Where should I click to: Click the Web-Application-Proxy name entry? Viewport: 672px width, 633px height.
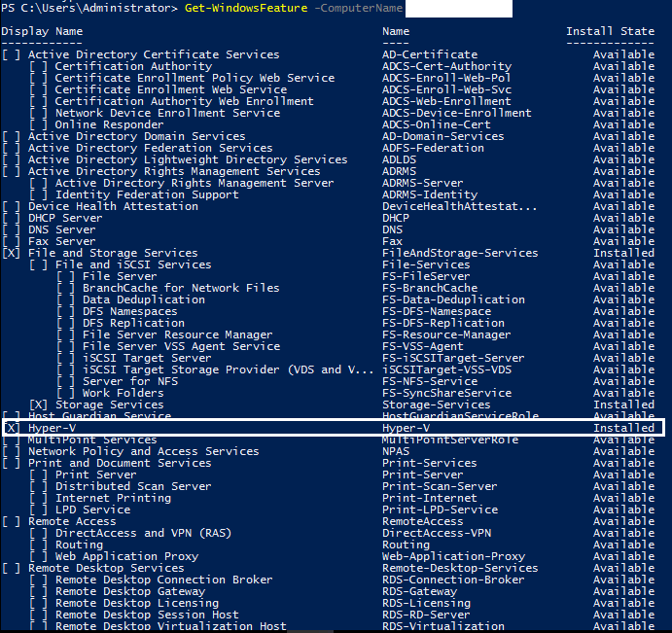pos(453,556)
